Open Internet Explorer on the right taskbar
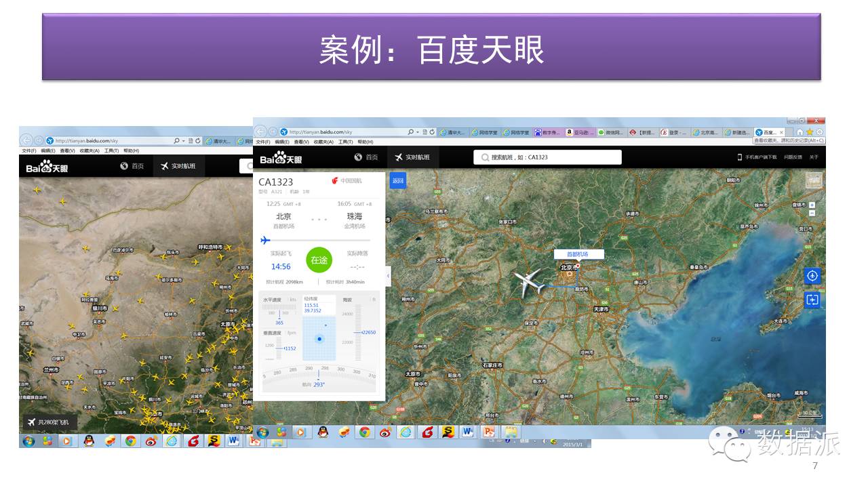 406,432
